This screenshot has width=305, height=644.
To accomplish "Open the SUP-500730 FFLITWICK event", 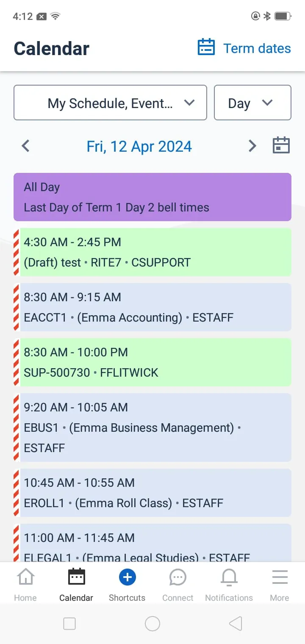I will pyautogui.click(x=155, y=362).
